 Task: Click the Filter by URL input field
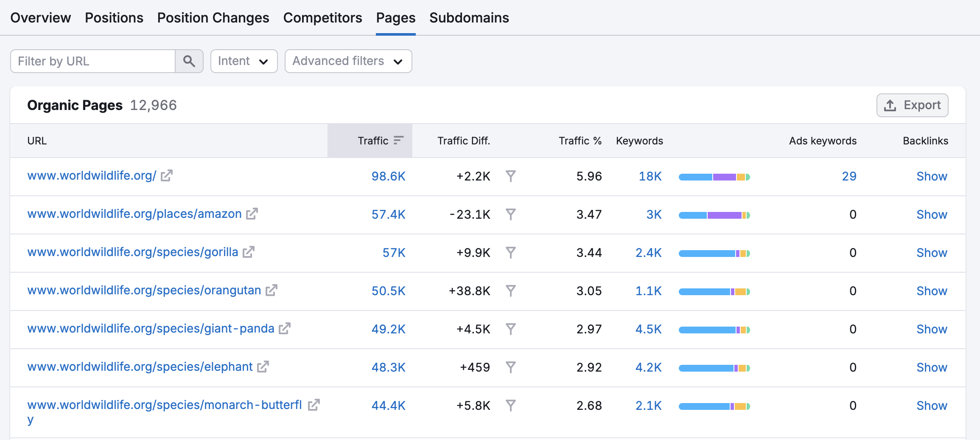(x=93, y=61)
